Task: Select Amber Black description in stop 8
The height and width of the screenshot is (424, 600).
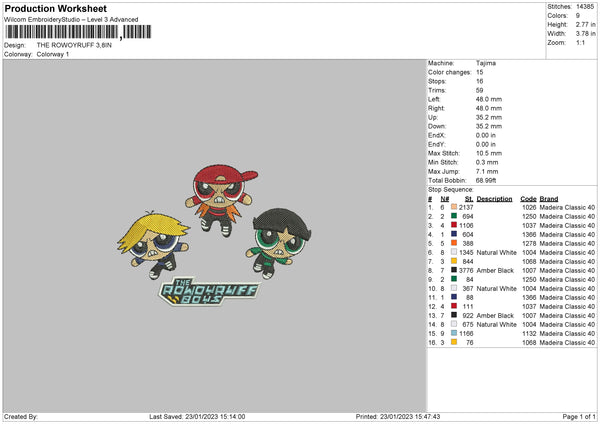Action: click(x=495, y=271)
